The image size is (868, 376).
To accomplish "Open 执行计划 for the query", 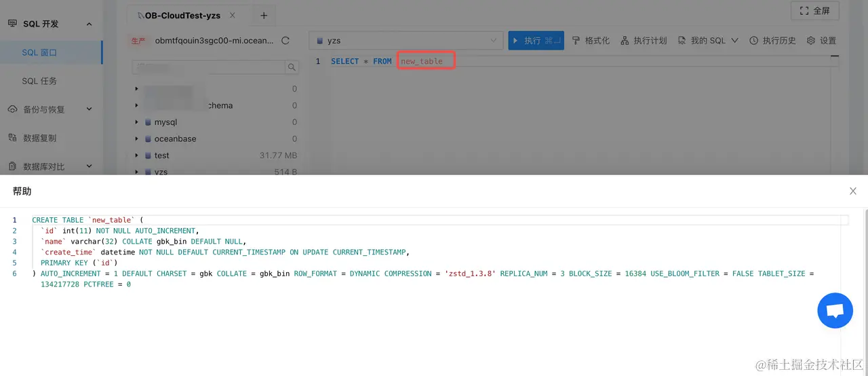I will point(644,41).
